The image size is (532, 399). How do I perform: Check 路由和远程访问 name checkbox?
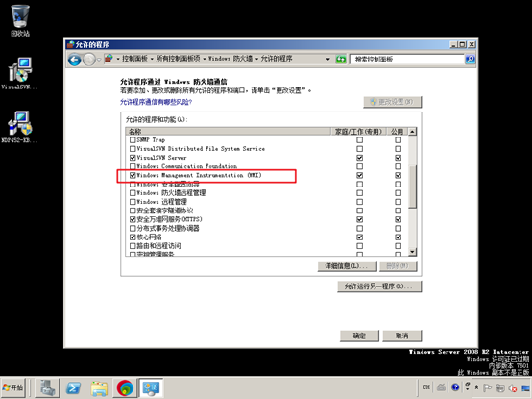coord(133,246)
